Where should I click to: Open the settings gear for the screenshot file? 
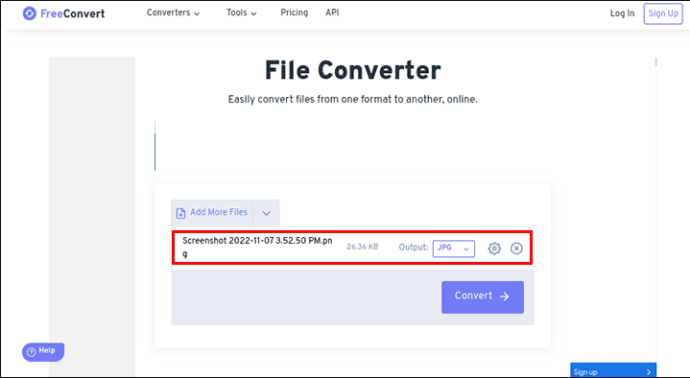(494, 248)
